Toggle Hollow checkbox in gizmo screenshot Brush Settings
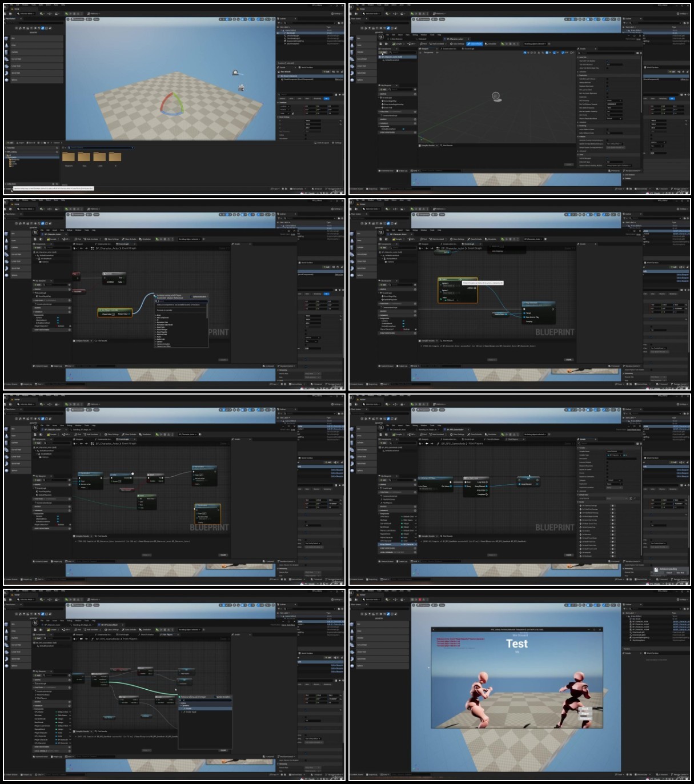This screenshot has height=784, width=694. click(306, 135)
